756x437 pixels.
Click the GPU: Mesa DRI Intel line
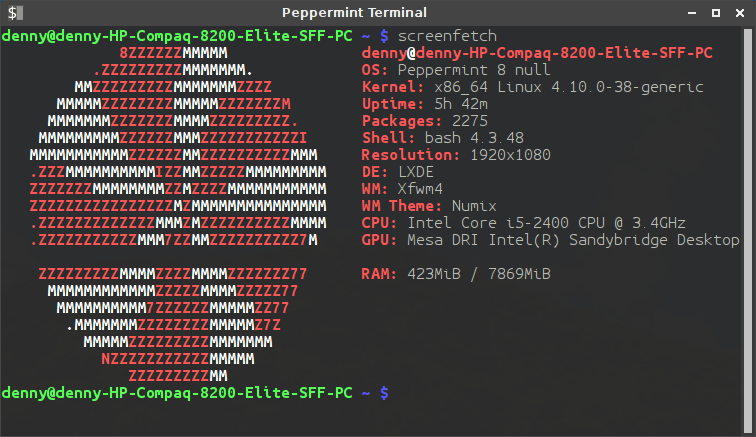click(x=550, y=240)
